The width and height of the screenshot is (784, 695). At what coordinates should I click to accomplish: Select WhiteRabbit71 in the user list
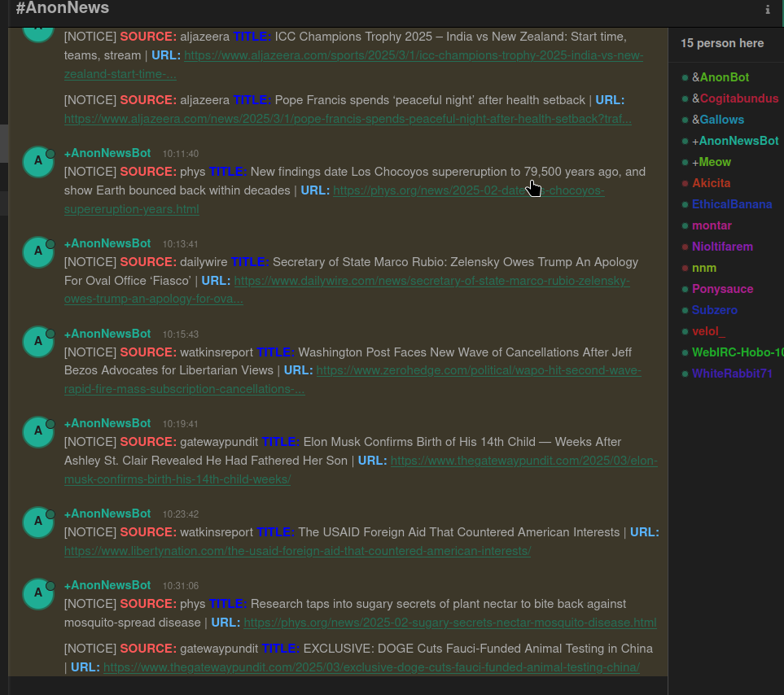tap(732, 374)
